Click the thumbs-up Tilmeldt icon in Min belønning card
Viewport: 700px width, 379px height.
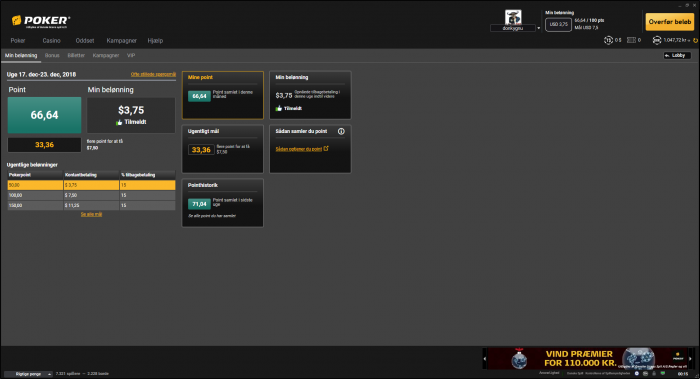pyautogui.click(x=279, y=108)
